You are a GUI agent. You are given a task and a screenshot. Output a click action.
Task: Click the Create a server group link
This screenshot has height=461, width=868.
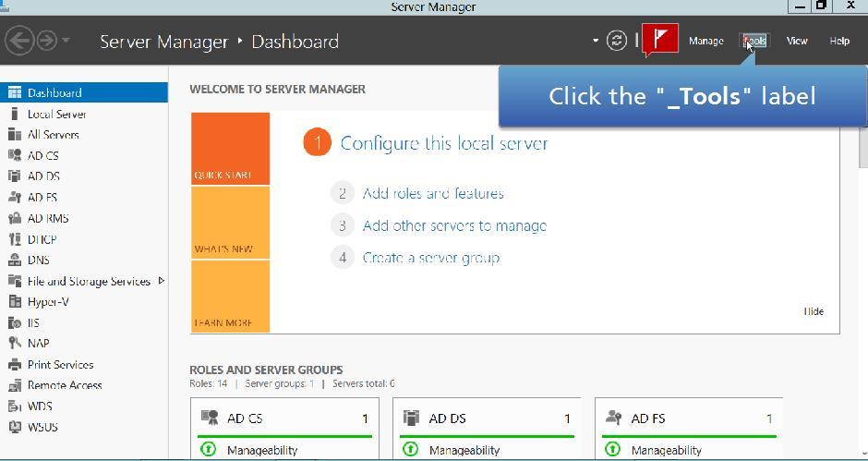(431, 258)
